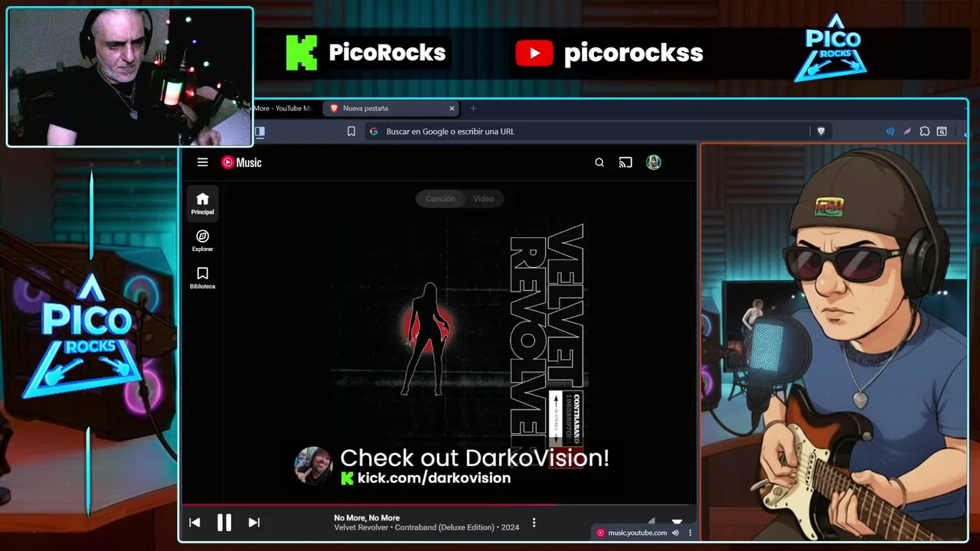The width and height of the screenshot is (980, 551).
Task: Pause the playing song
Action: 224,523
